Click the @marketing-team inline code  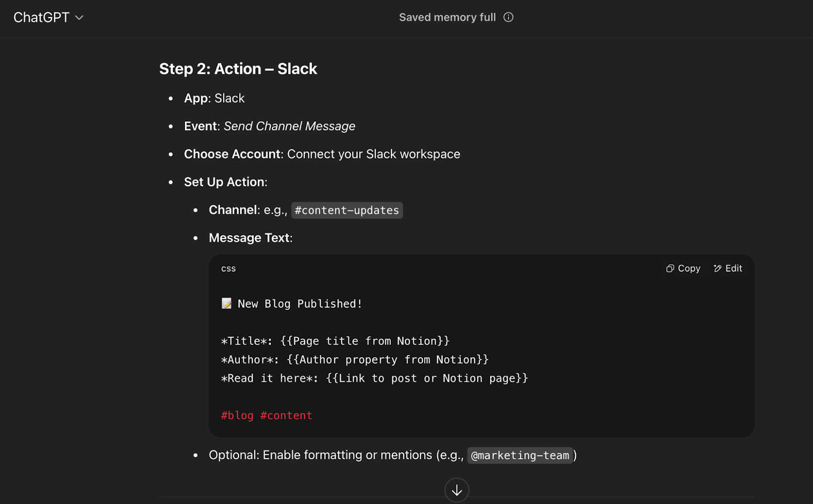tap(520, 455)
